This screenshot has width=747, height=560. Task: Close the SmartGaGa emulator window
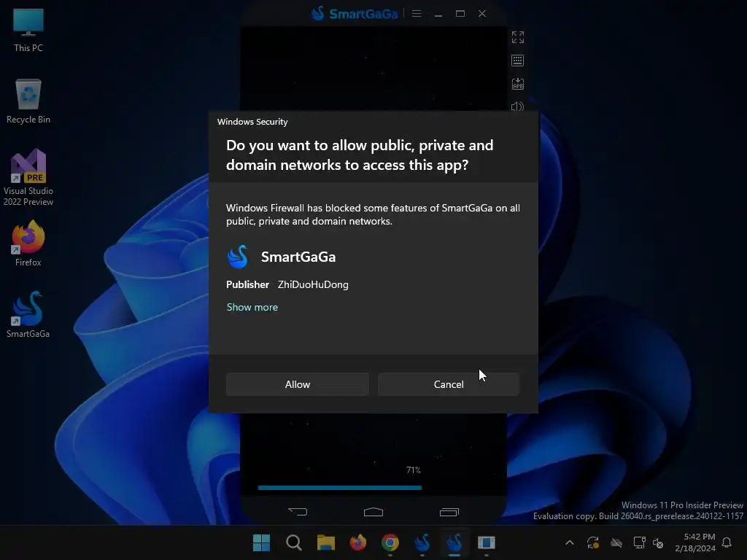pyautogui.click(x=482, y=13)
